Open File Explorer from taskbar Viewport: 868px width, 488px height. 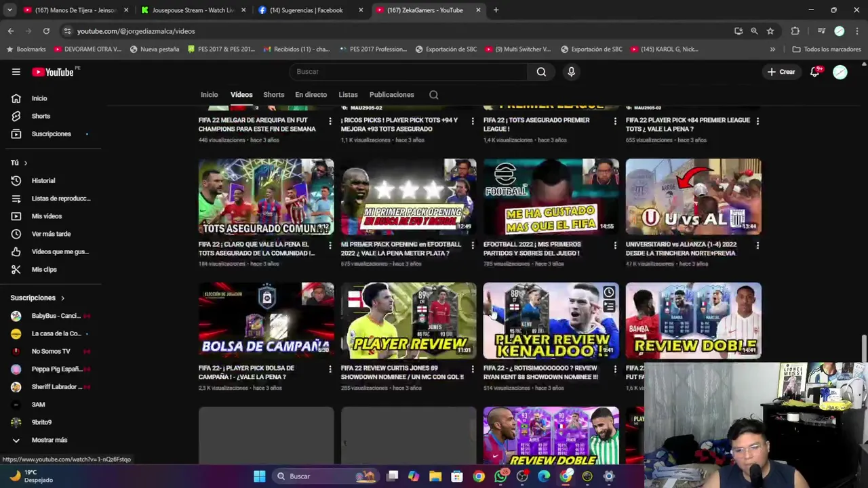(x=435, y=476)
